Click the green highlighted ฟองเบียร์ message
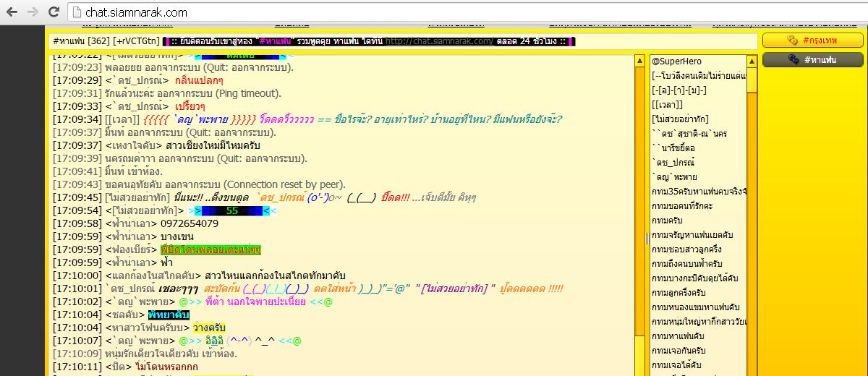 tap(211, 249)
